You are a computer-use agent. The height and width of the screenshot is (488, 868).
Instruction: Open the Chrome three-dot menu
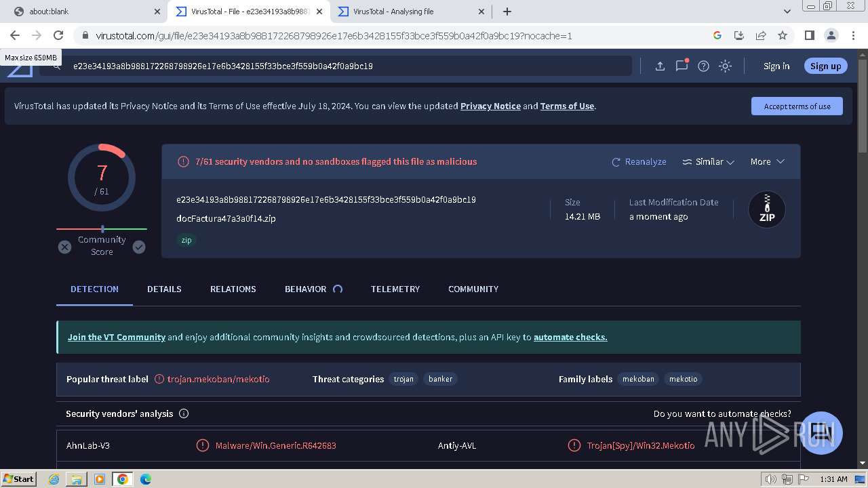[852, 35]
